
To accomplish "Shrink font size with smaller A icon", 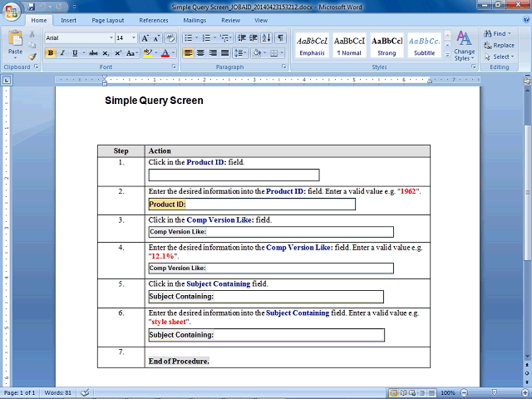I will point(156,38).
